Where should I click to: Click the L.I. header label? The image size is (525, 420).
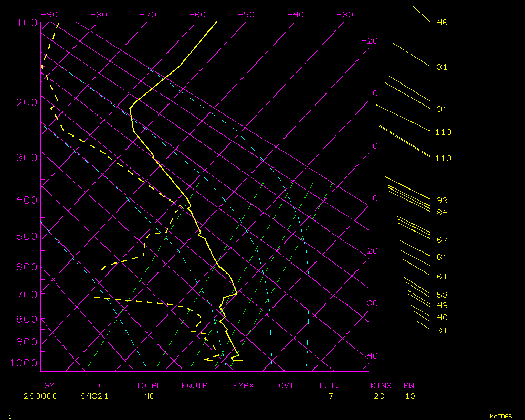(x=329, y=385)
